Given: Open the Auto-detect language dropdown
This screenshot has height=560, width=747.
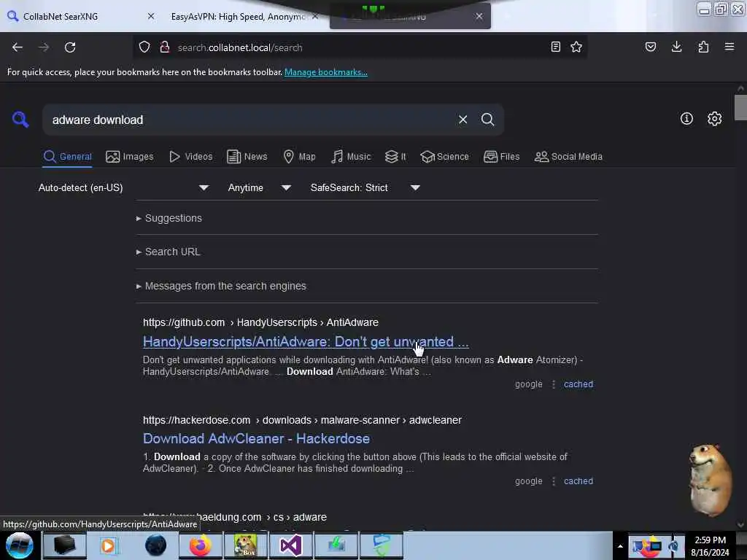Looking at the screenshot, I should point(123,187).
